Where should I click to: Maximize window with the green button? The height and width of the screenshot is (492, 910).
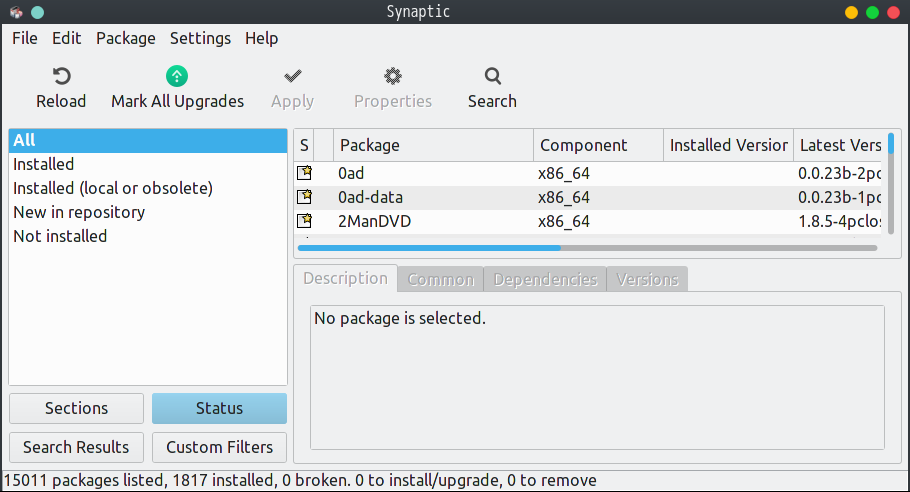click(x=872, y=12)
